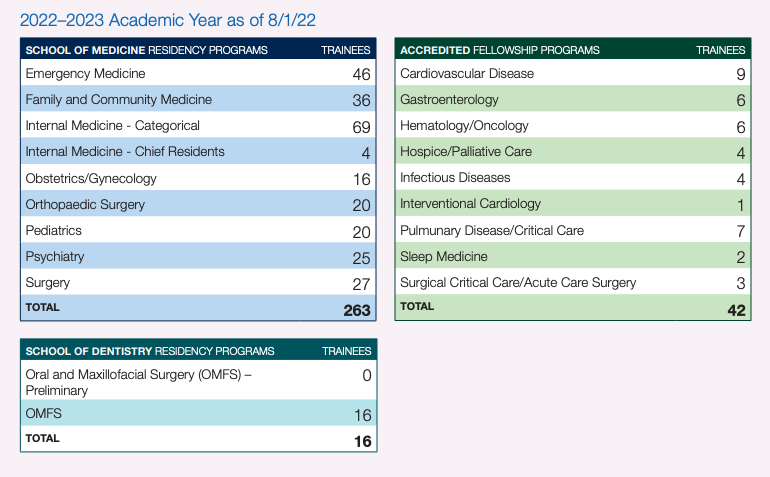Select the School of Medicine Residency Programs header
Viewport: 770px width, 477px height.
point(146,49)
